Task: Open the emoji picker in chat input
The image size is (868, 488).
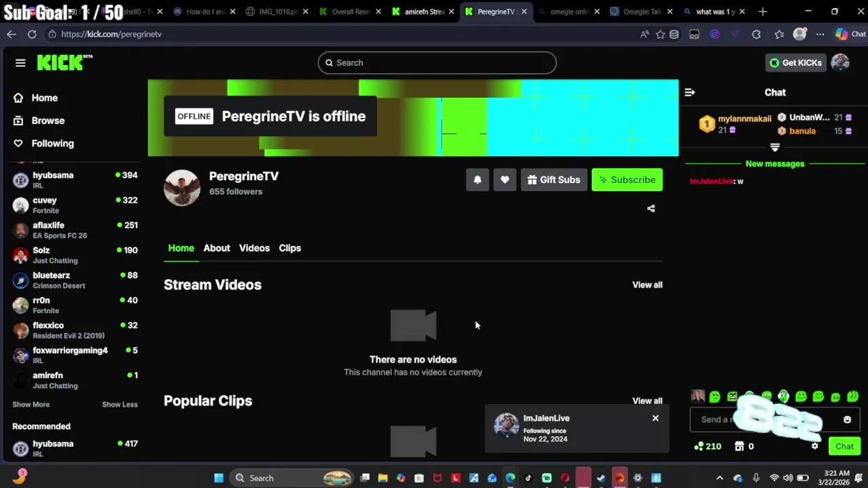Action: (x=847, y=420)
